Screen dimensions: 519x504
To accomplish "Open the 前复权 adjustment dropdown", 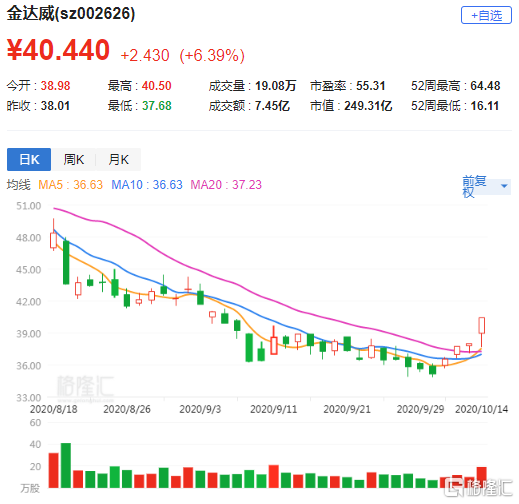I will (x=486, y=186).
